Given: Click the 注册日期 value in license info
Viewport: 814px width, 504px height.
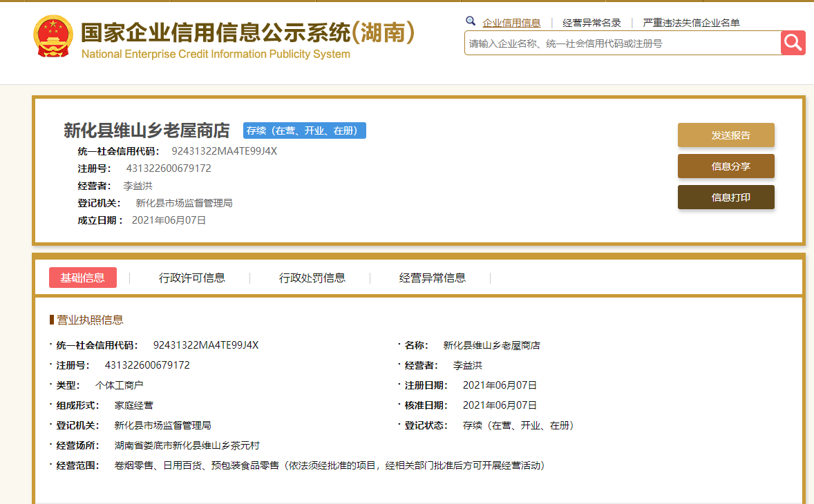Looking at the screenshot, I should point(500,385).
